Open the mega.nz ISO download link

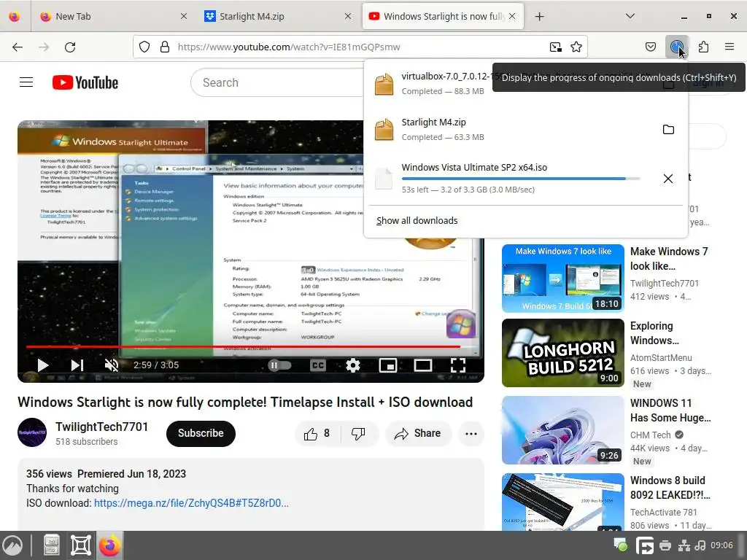(191, 503)
